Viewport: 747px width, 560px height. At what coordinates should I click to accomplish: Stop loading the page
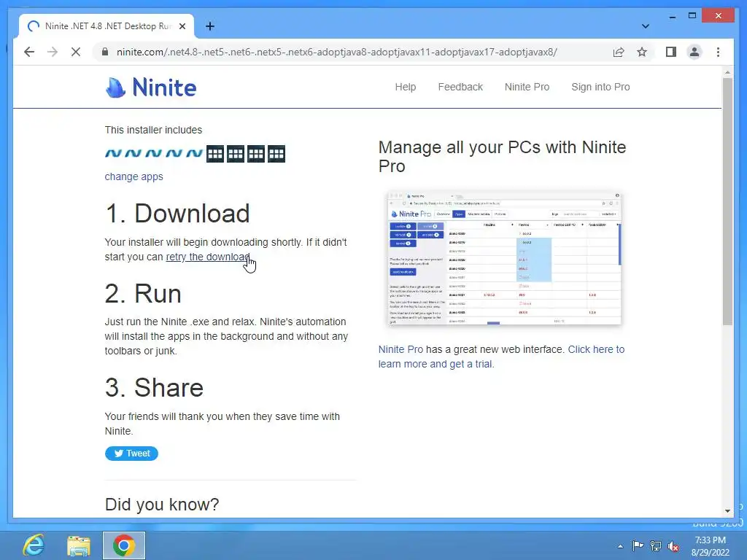click(76, 52)
